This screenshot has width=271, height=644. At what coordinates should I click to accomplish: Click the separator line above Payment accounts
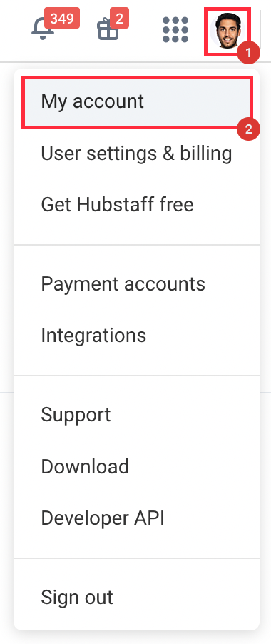coord(136,245)
